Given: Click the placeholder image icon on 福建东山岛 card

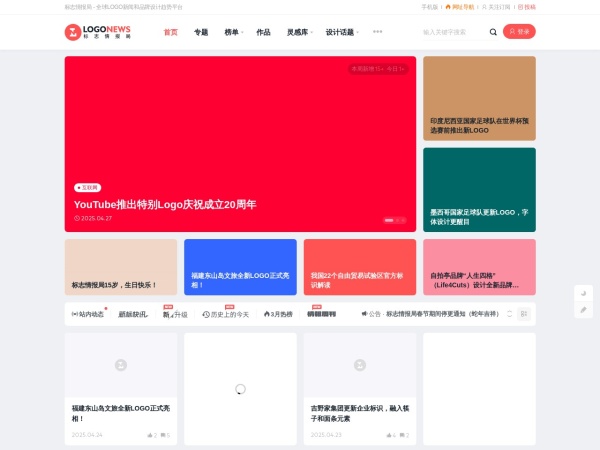Looking at the screenshot, I should click(121, 365).
